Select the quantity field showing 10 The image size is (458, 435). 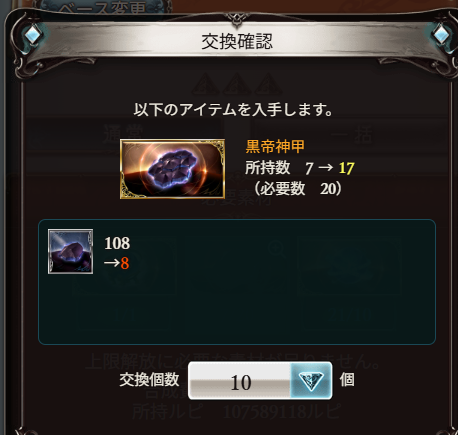point(240,381)
